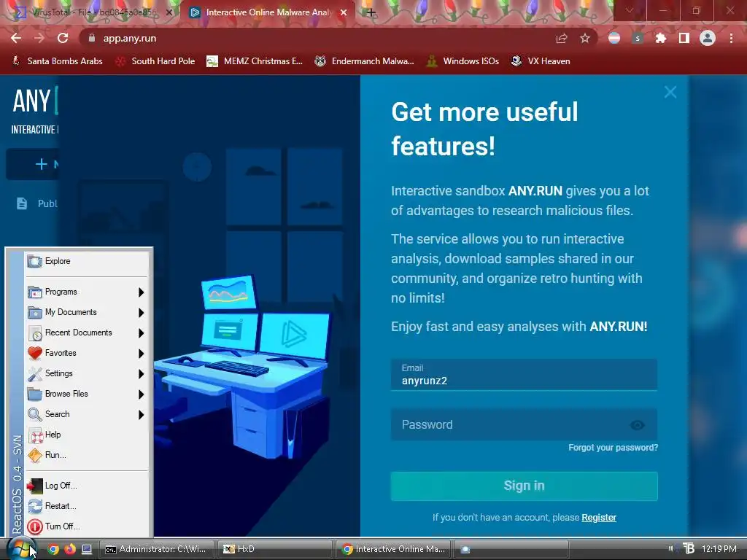Open Browse Files in the start menu
Image resolution: width=747 pixels, height=560 pixels.
(86, 394)
